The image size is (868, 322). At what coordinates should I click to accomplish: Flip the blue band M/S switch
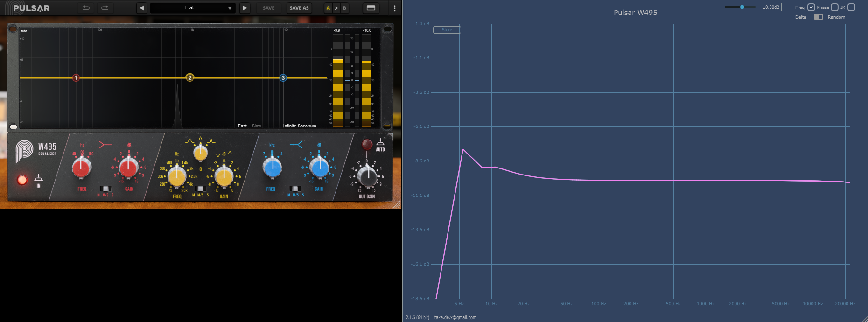pyautogui.click(x=295, y=189)
